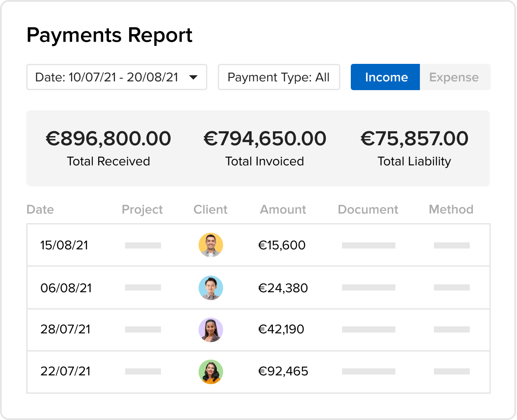Screen dimensions: 517x420
Task: Select the 15/08/21 payment row
Action: click(x=258, y=245)
